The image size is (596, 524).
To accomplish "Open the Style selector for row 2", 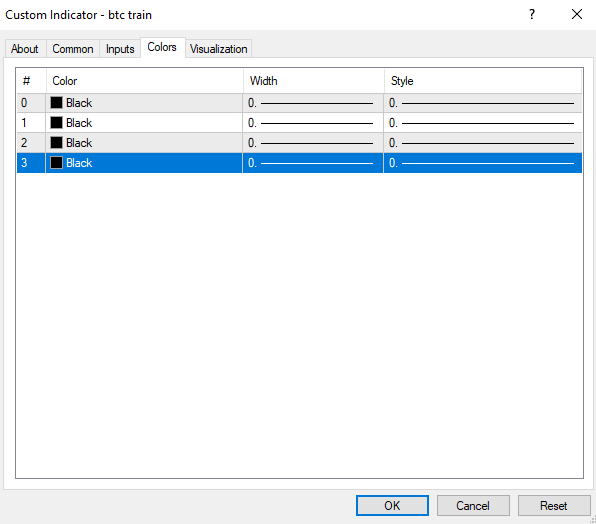I will coord(483,143).
